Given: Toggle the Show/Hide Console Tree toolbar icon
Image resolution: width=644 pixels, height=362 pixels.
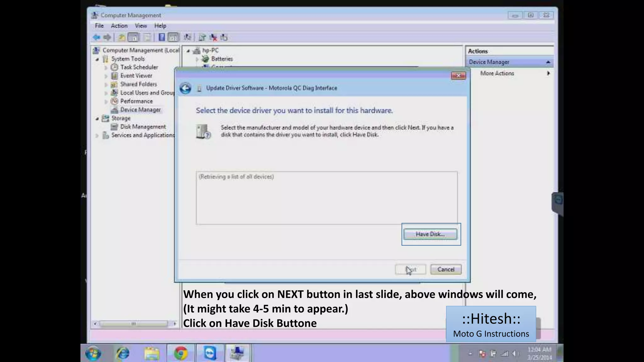Looking at the screenshot, I should [133, 37].
